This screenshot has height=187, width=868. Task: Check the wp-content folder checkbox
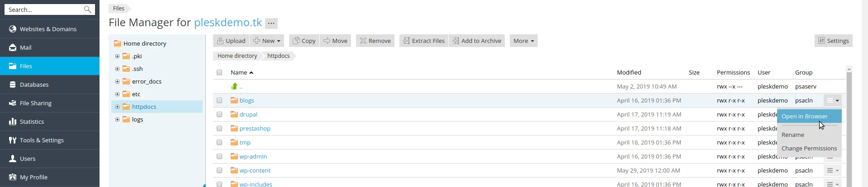[219, 170]
